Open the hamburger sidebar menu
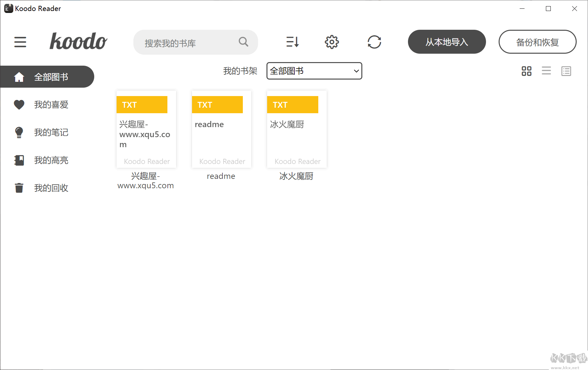The image size is (588, 370). [20, 42]
